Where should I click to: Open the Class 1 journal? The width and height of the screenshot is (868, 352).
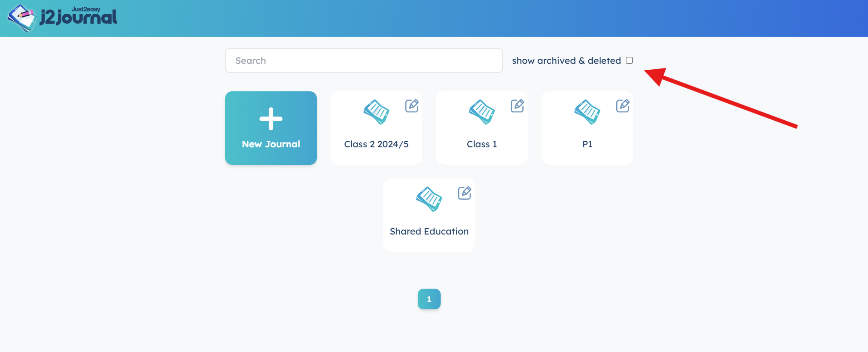482,128
